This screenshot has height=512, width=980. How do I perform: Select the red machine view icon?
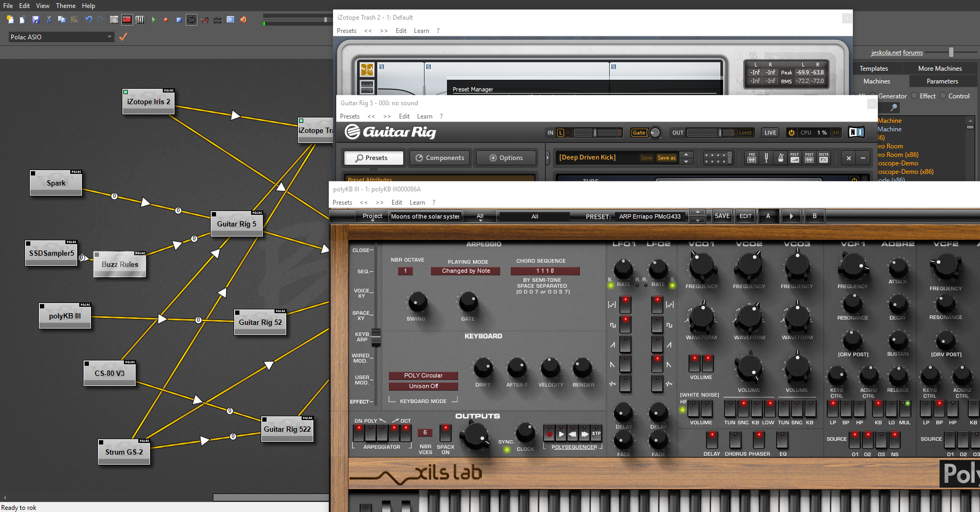click(127, 20)
